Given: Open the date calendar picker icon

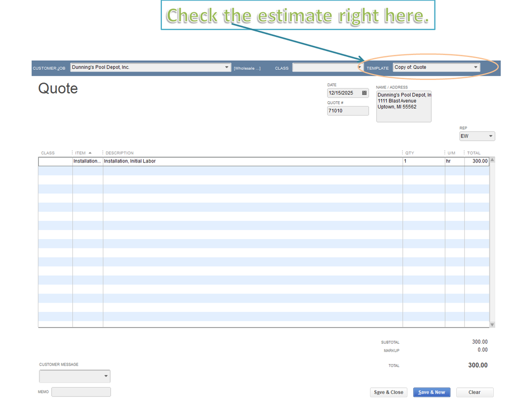Looking at the screenshot, I should 364,93.
